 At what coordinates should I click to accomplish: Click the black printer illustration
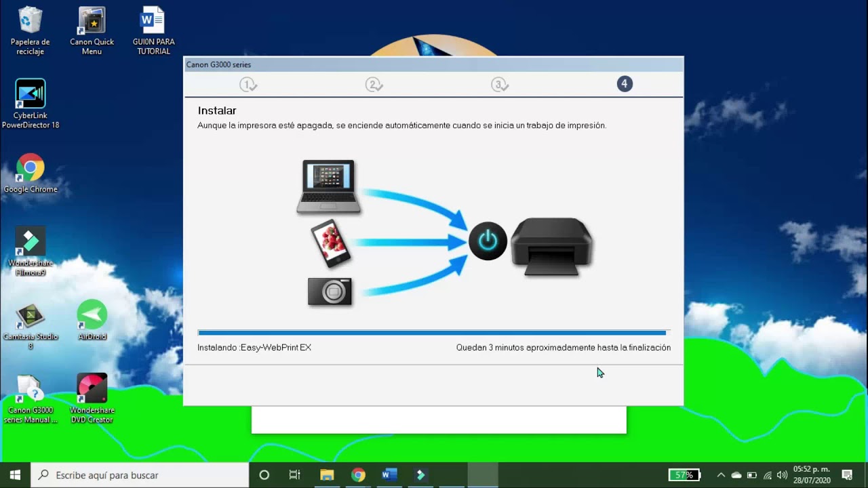551,247
